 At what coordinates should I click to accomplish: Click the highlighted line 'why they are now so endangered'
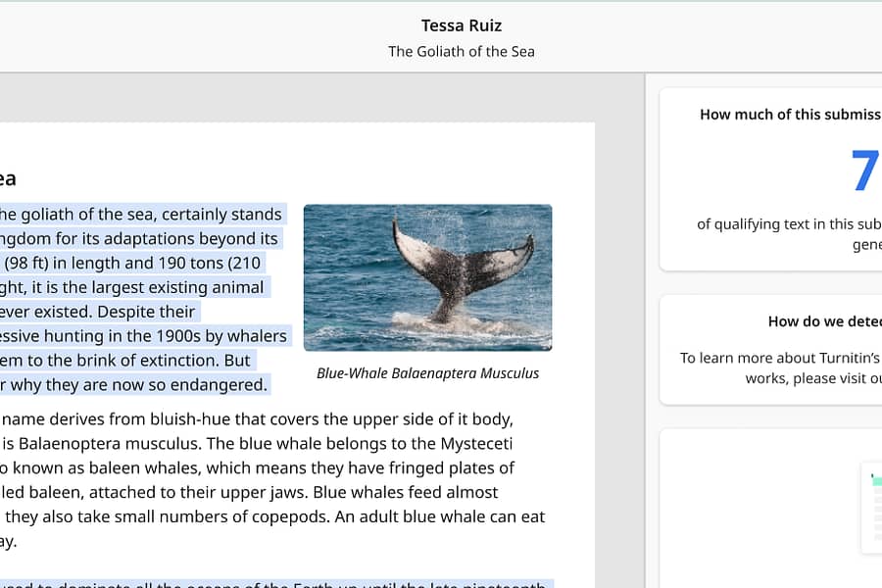[x=134, y=385]
